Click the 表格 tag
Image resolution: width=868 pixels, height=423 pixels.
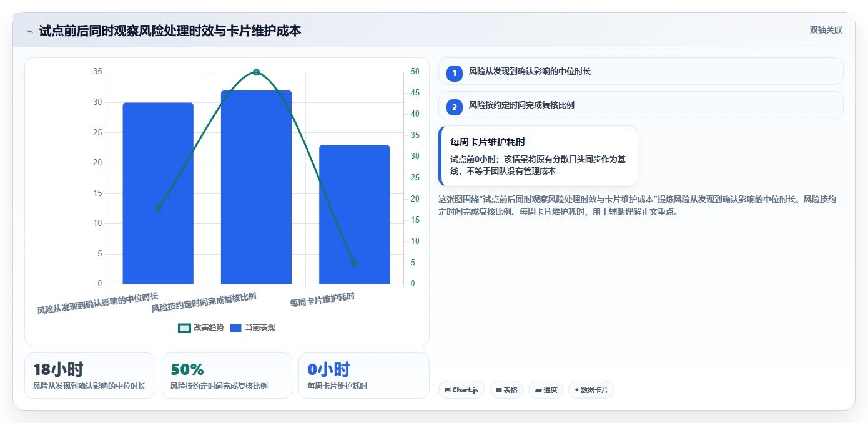click(506, 390)
